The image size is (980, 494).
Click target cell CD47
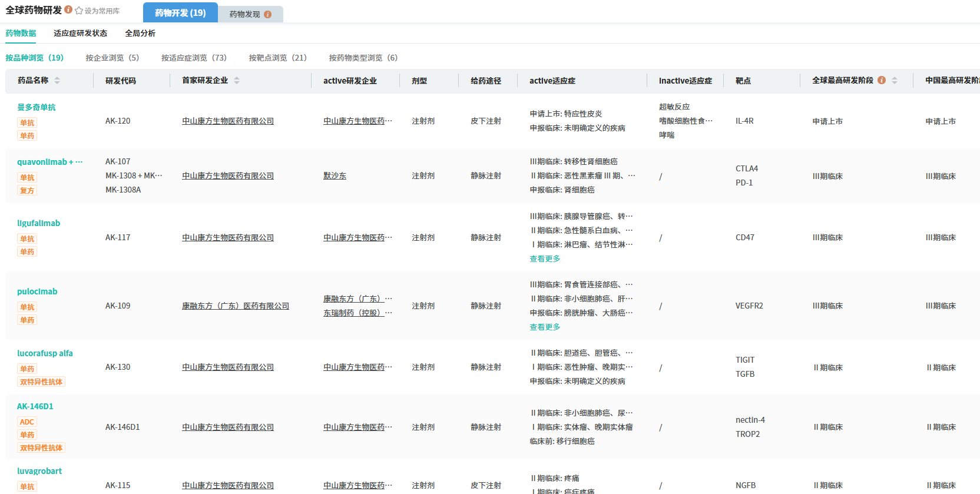pyautogui.click(x=745, y=237)
